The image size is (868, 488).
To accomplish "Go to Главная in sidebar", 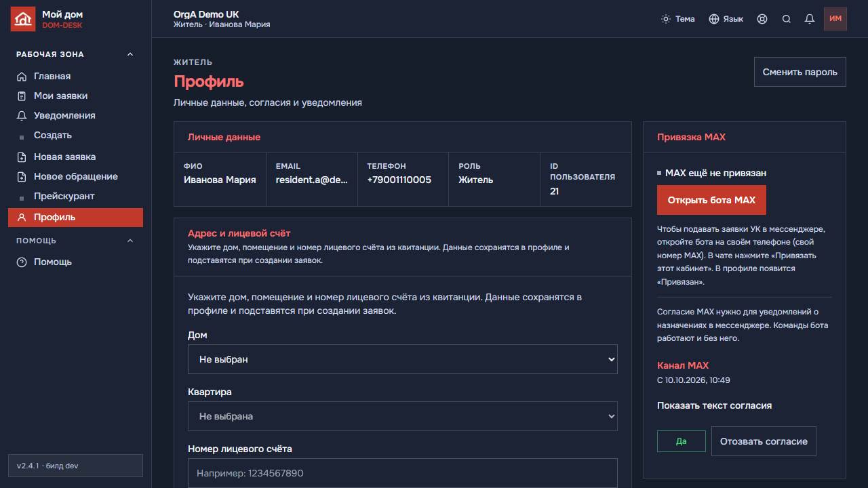I will (x=75, y=77).
